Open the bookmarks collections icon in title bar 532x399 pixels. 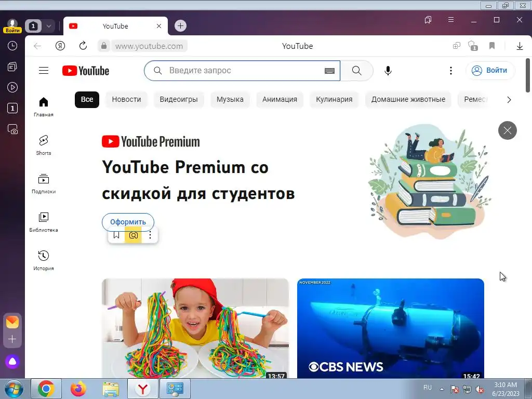428,20
